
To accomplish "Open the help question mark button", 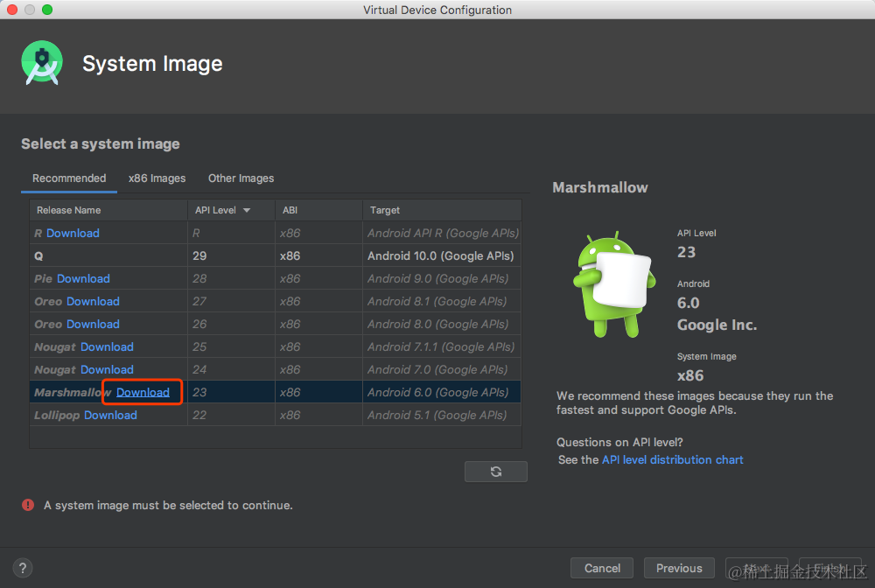I will 23,568.
